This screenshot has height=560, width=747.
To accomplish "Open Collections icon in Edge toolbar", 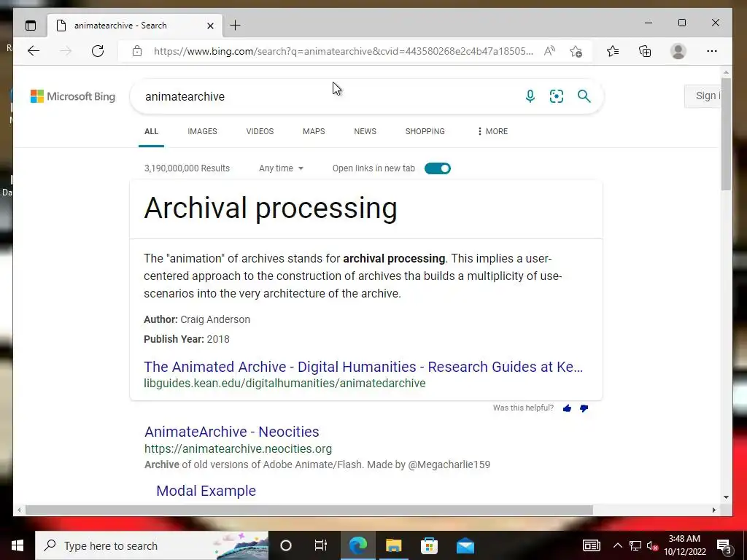I will click(x=645, y=51).
